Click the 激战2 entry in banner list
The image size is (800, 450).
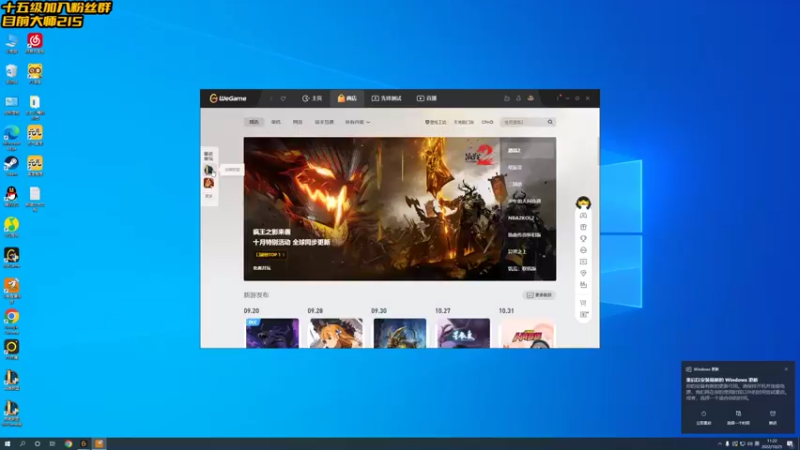(514, 151)
